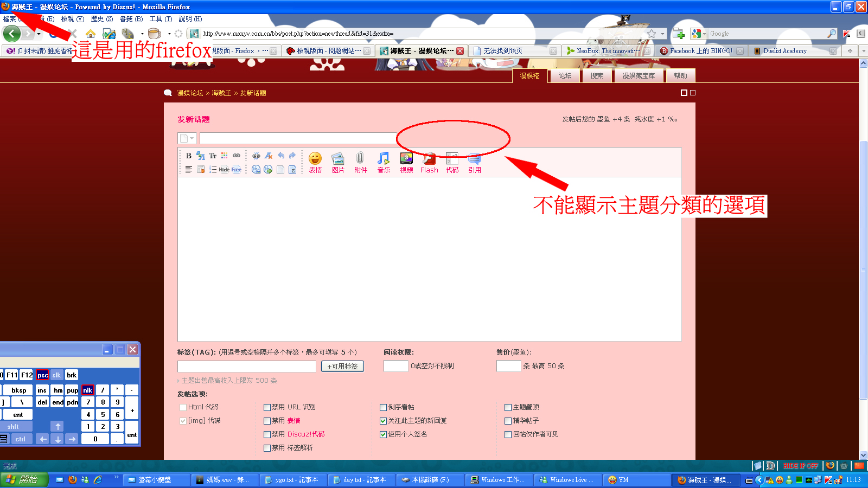The width and height of the screenshot is (868, 488).
Task: Open the search engine dropdown in search bar
Action: point(698,34)
